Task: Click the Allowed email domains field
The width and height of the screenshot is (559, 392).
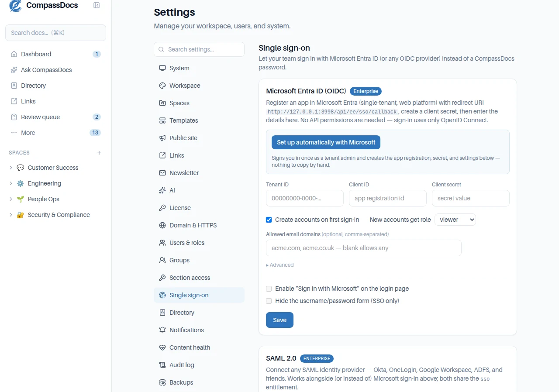Action: 364,248
